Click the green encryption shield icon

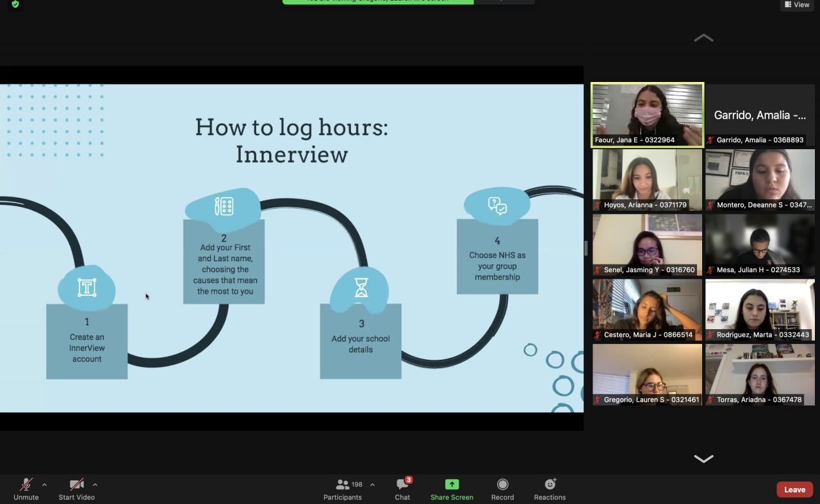tap(15, 4)
